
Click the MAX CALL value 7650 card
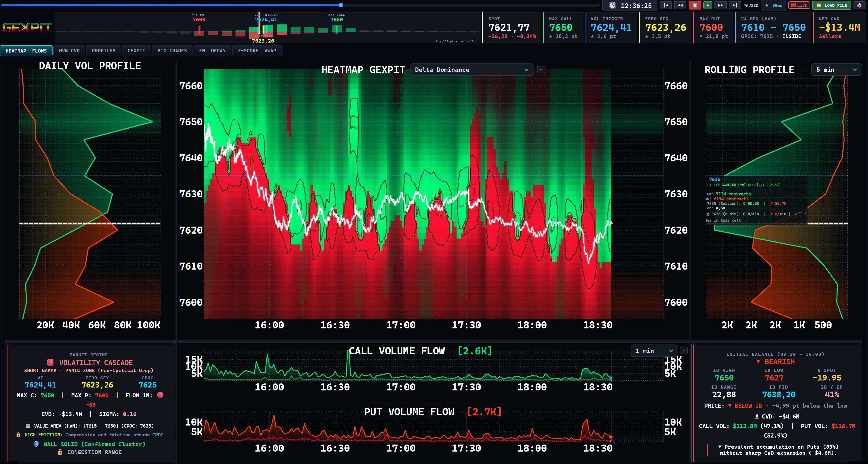563,28
